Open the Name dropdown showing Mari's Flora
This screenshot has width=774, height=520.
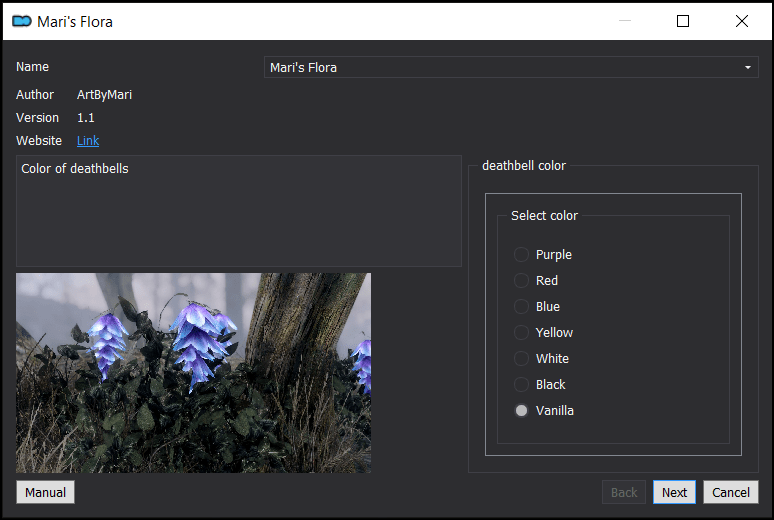pyautogui.click(x=511, y=67)
